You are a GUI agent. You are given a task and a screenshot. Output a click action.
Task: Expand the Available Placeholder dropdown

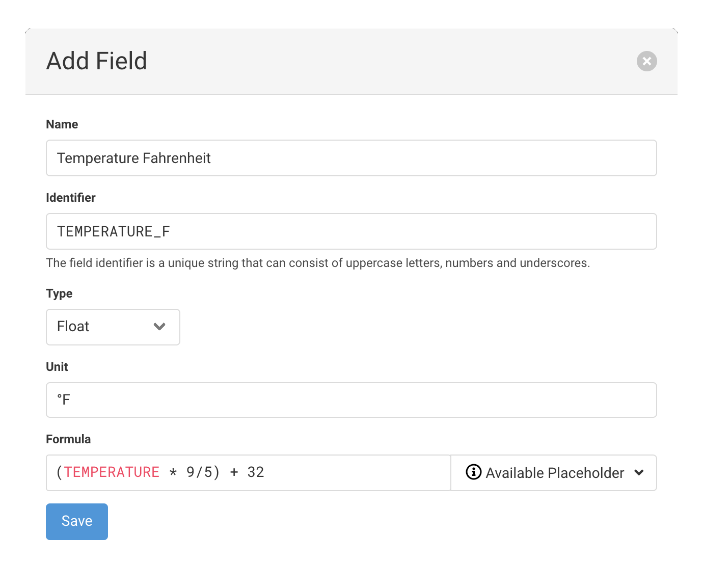554,473
